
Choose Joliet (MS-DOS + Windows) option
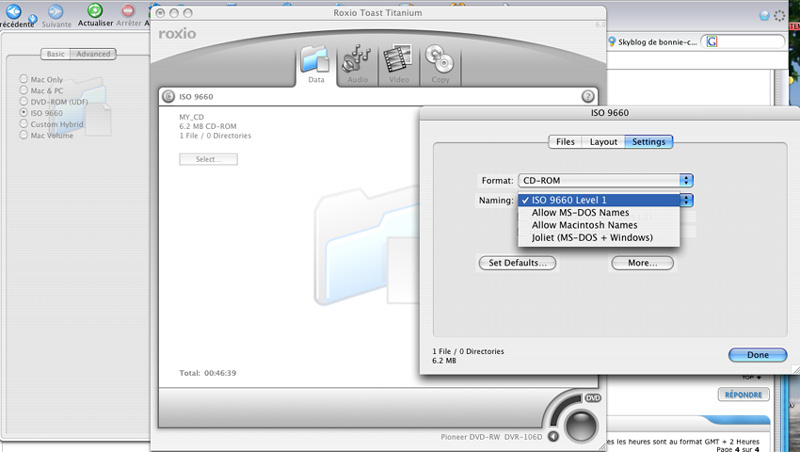tap(599, 238)
